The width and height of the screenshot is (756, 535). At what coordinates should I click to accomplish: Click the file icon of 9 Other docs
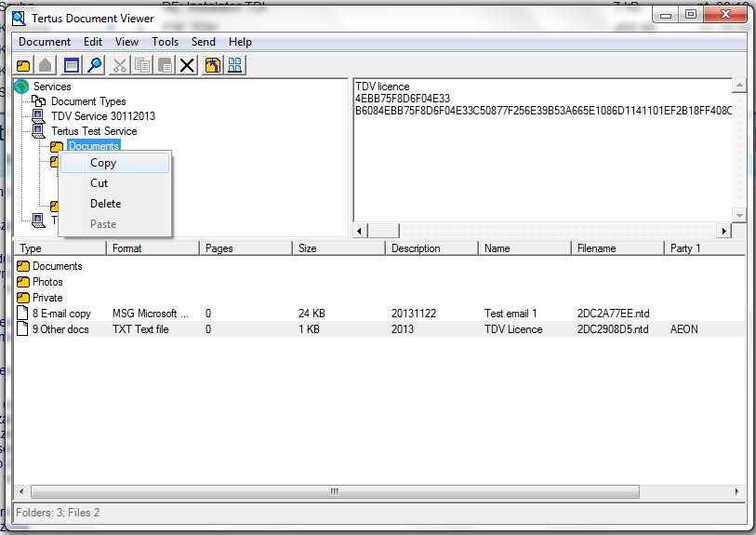coord(22,328)
